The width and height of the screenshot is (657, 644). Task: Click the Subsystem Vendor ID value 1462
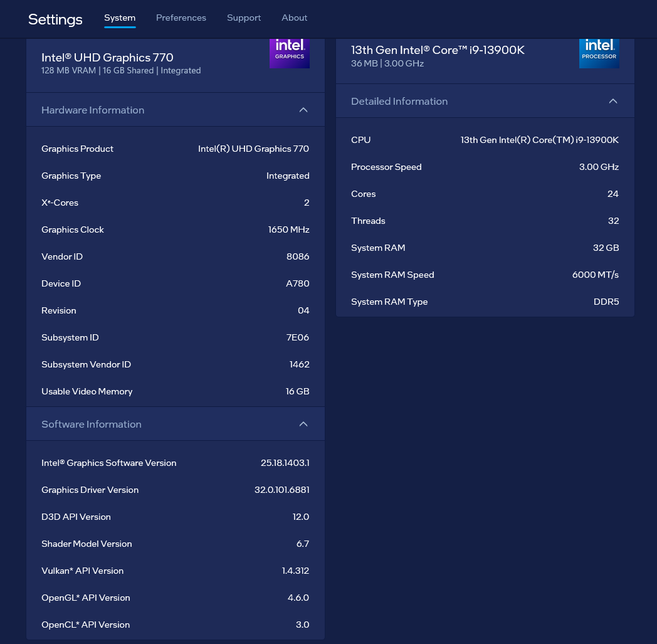coord(299,364)
